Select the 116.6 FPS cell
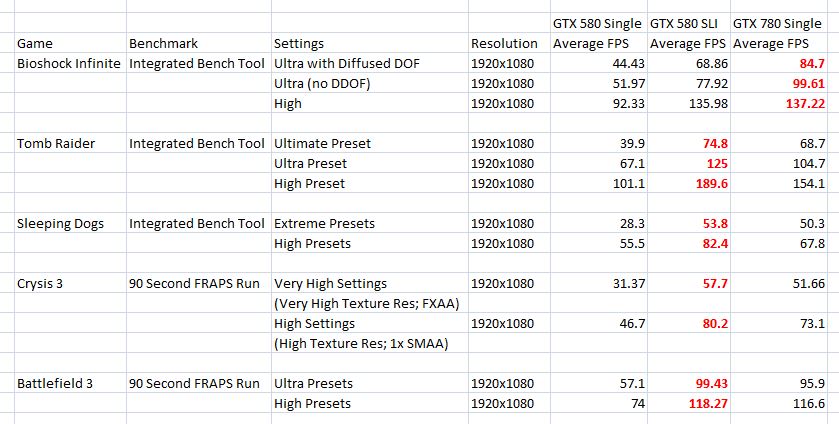Image resolution: width=839 pixels, height=424 pixels. tap(779, 404)
